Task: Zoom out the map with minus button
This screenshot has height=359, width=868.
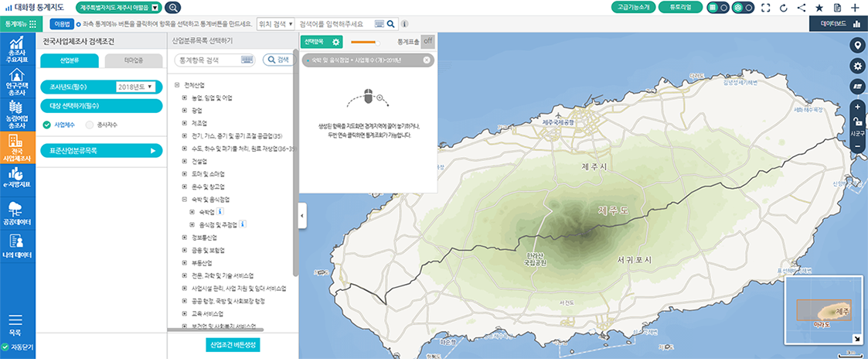Action: point(857,146)
